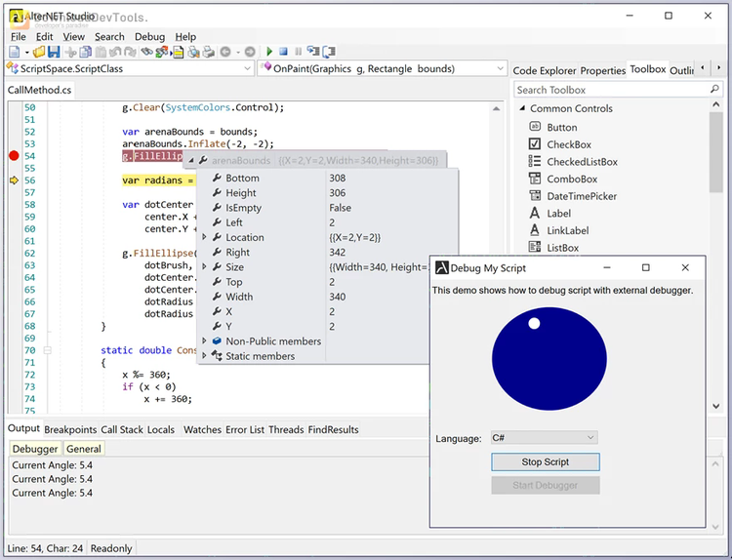Select the ComboBox toolbox item
The width and height of the screenshot is (732, 560).
point(572,180)
